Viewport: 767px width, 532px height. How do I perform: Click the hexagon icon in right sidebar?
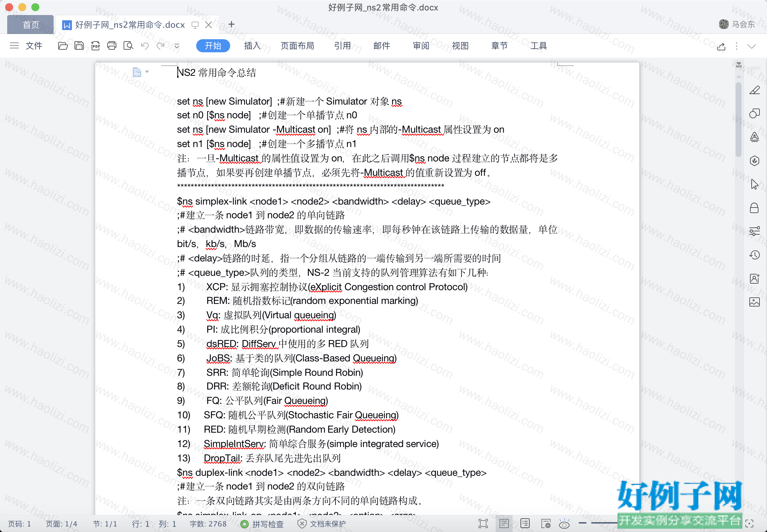click(x=755, y=161)
